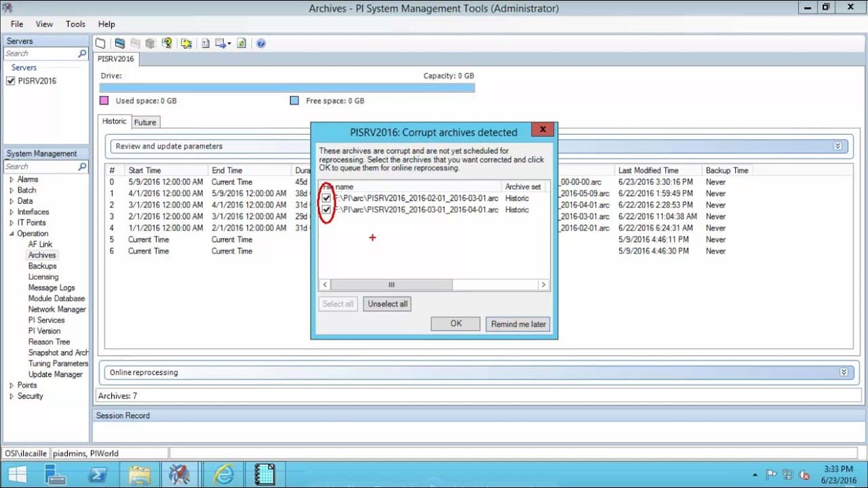Screen dimensions: 868x488
Task: Expand the Alarms tree node
Action: (x=12, y=180)
